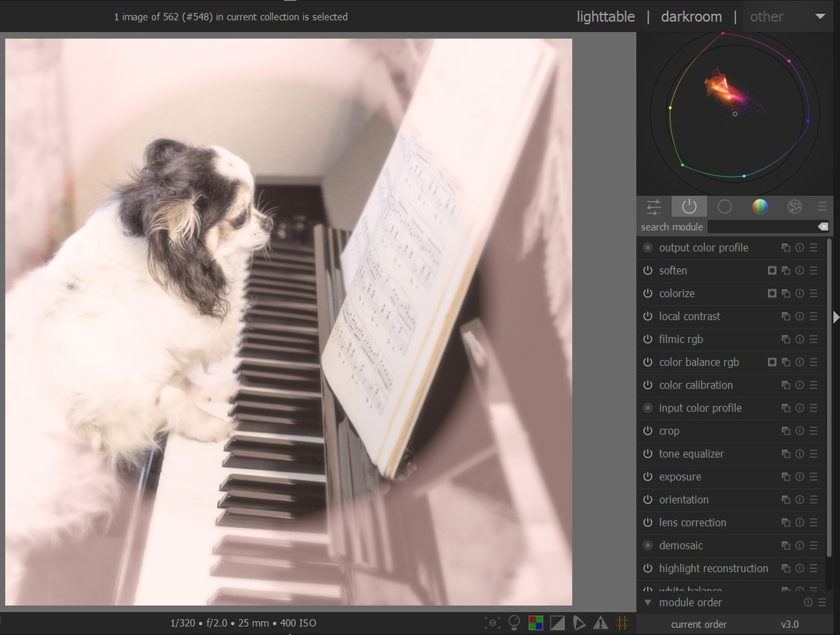The image size is (840, 635).
Task: Toggle the colorize module off
Action: pos(647,293)
